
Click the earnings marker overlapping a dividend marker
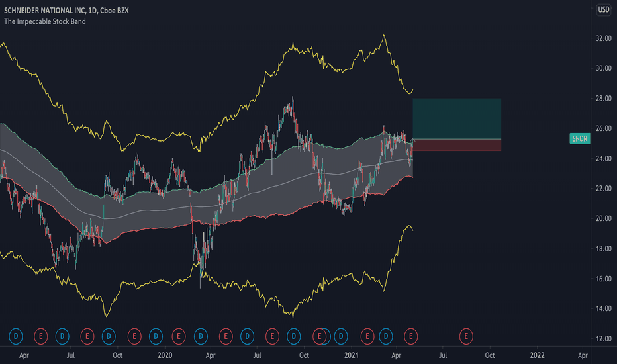(x=319, y=336)
